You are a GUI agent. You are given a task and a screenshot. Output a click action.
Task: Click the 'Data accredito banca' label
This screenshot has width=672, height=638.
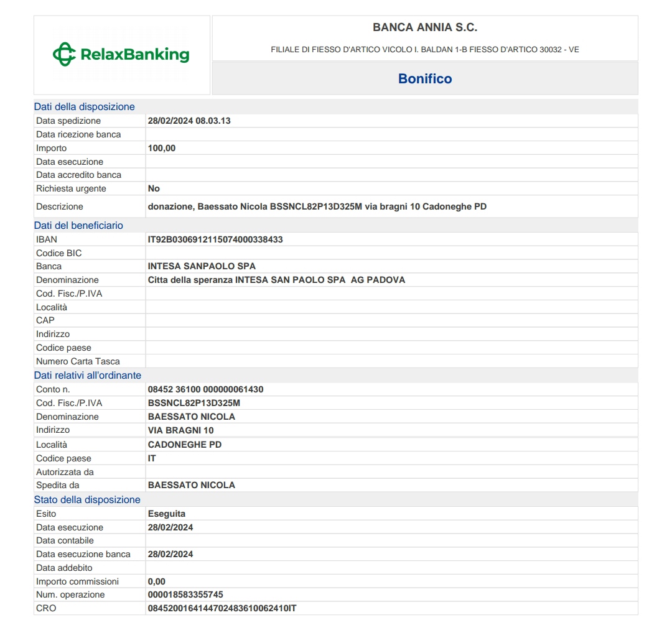(x=78, y=175)
